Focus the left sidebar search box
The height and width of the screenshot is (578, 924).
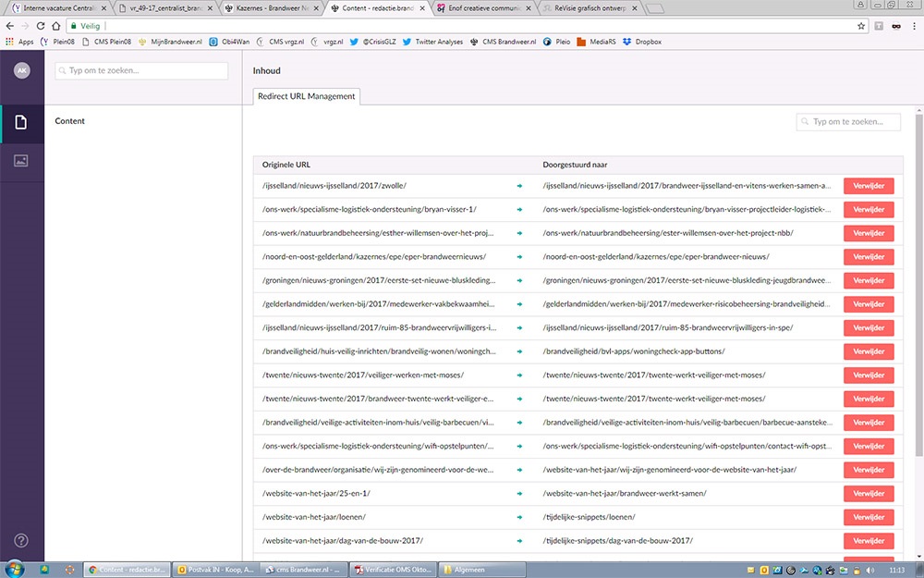pos(141,70)
